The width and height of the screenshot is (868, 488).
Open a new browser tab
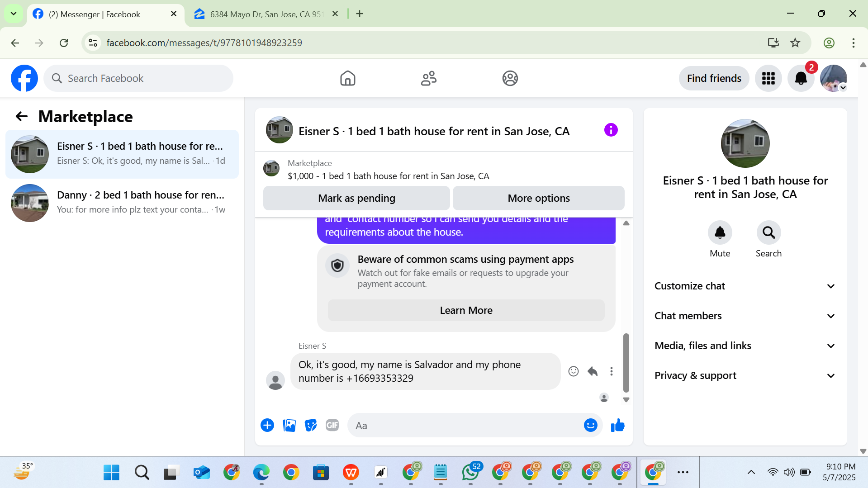point(360,14)
